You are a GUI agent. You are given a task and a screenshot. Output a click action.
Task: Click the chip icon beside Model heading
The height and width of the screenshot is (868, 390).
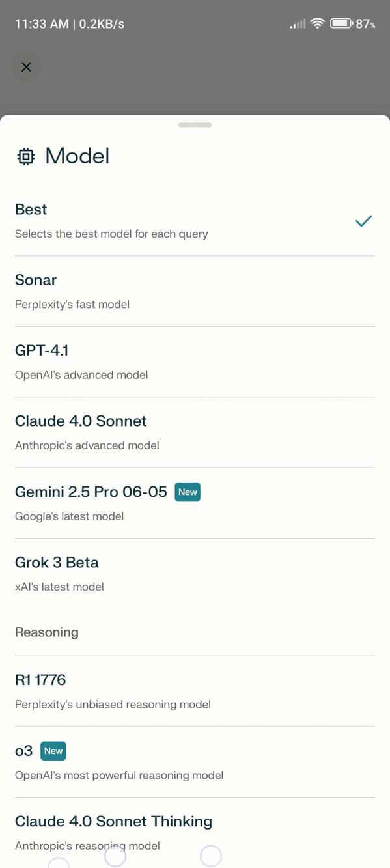click(25, 156)
